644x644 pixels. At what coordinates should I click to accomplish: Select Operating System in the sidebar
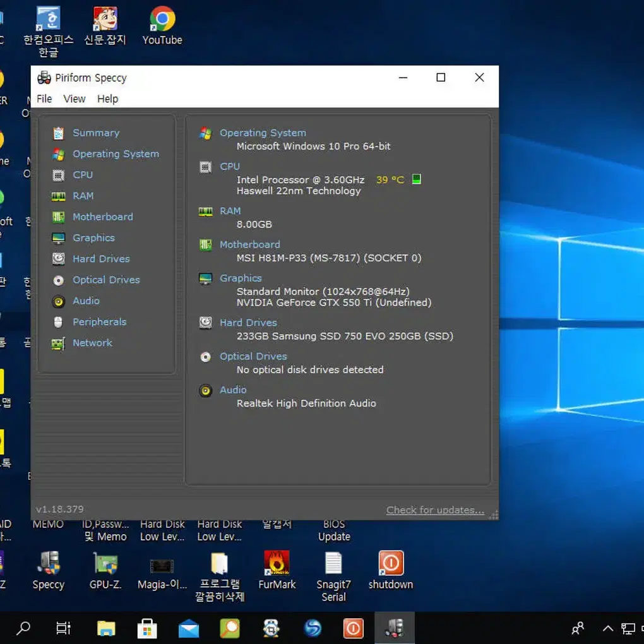(116, 154)
